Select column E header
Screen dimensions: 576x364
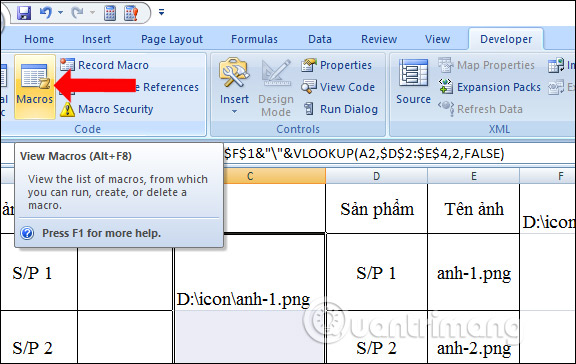[474, 176]
